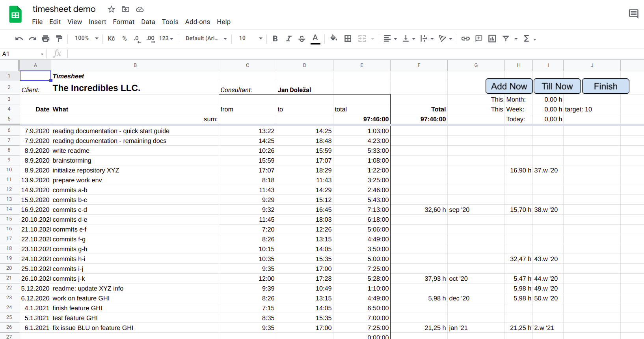Open the fill color picker
644x339 pixels.
point(334,38)
